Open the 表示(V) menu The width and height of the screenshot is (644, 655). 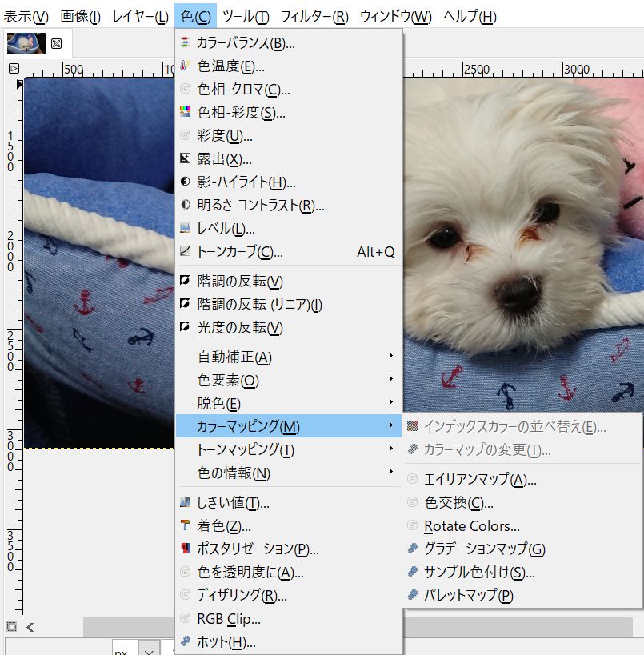pos(26,17)
